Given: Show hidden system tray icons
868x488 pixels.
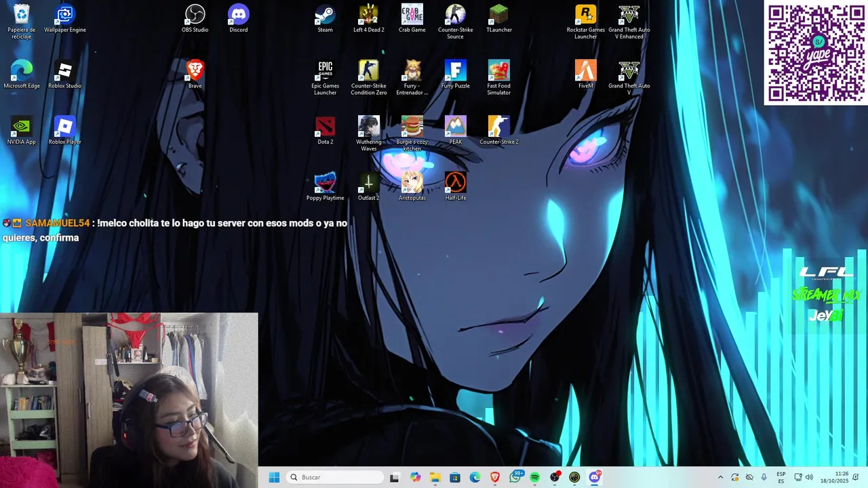Looking at the screenshot, I should click(x=720, y=477).
